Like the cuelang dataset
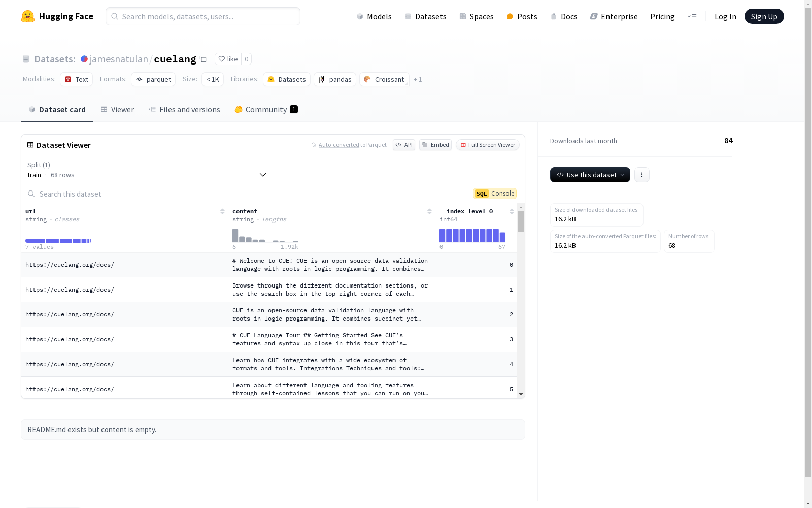 point(228,59)
